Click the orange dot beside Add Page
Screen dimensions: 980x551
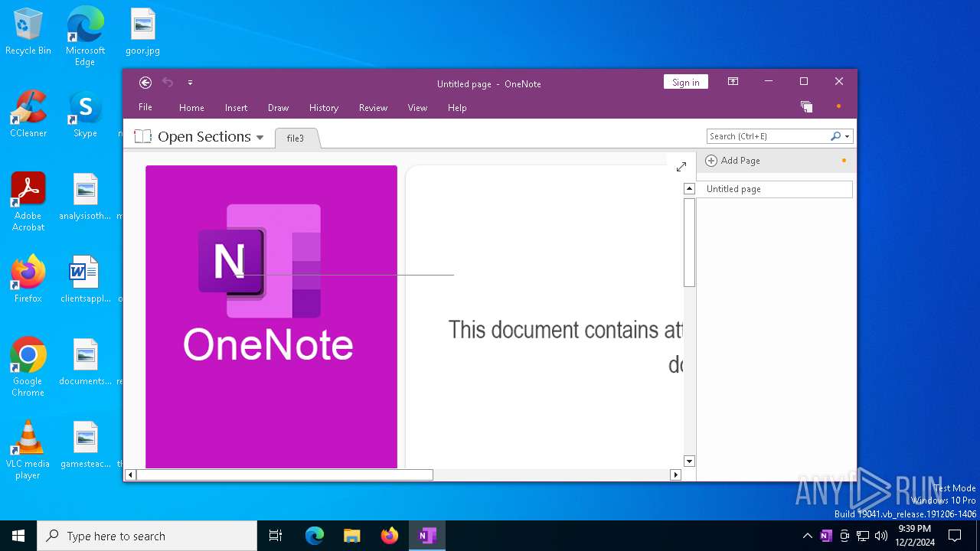click(x=844, y=161)
